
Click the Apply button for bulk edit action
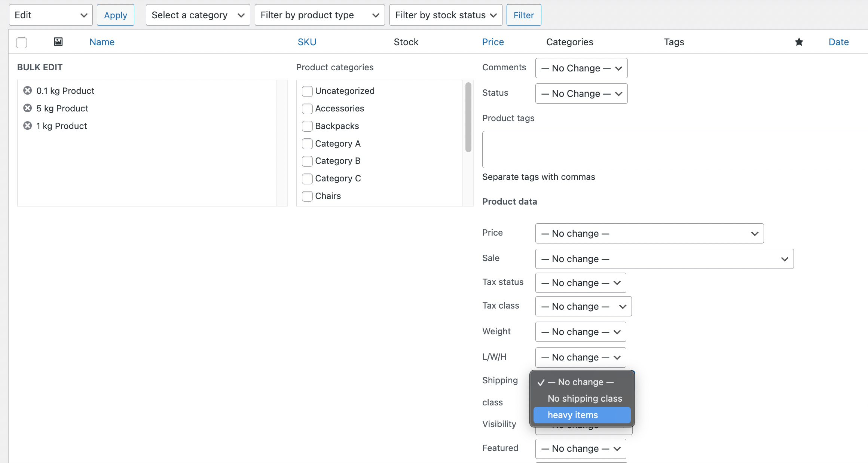click(114, 15)
